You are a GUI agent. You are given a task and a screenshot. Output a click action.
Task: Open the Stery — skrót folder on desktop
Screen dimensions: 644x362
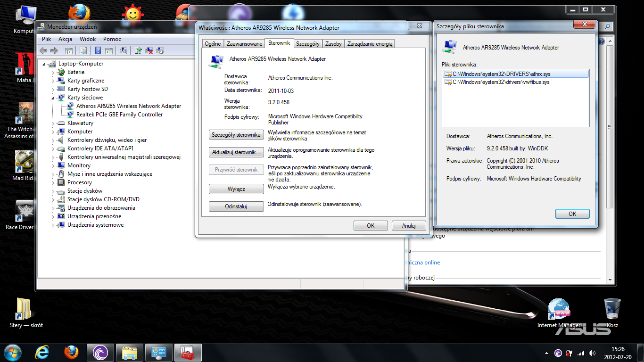click(26, 312)
